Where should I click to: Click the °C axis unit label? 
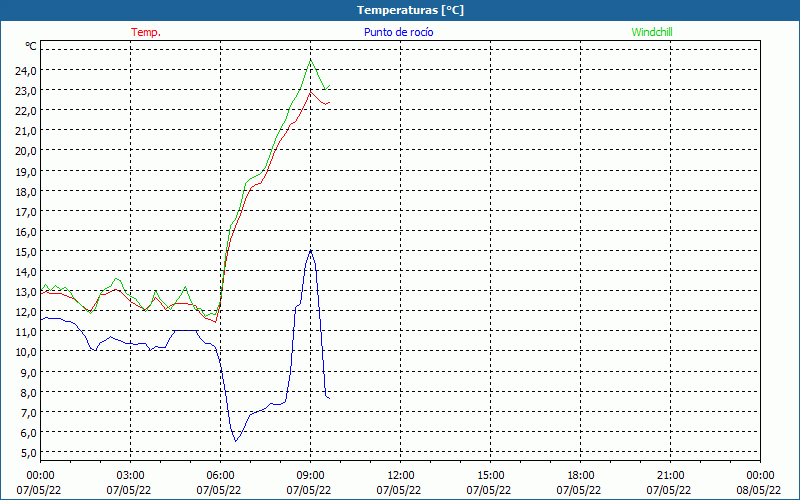click(31, 46)
